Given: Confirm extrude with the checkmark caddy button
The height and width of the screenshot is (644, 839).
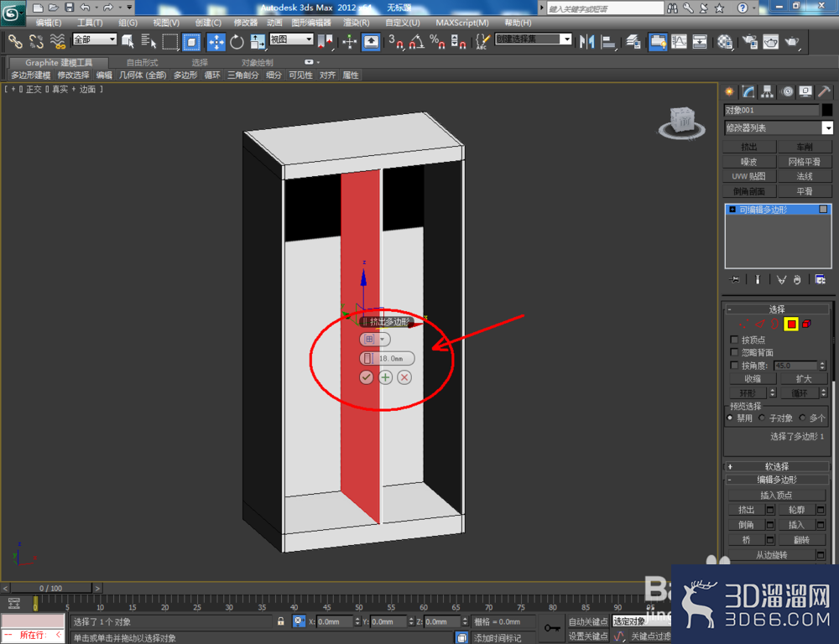Looking at the screenshot, I should coord(366,377).
